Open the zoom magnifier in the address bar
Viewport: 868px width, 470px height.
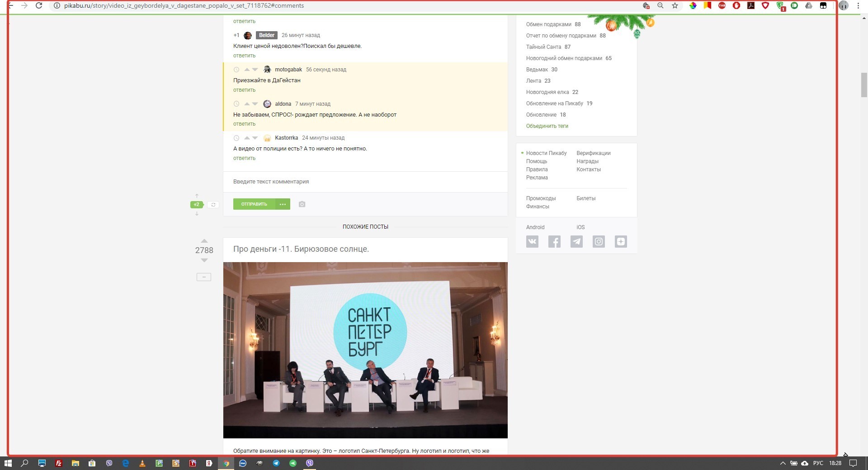click(660, 5)
